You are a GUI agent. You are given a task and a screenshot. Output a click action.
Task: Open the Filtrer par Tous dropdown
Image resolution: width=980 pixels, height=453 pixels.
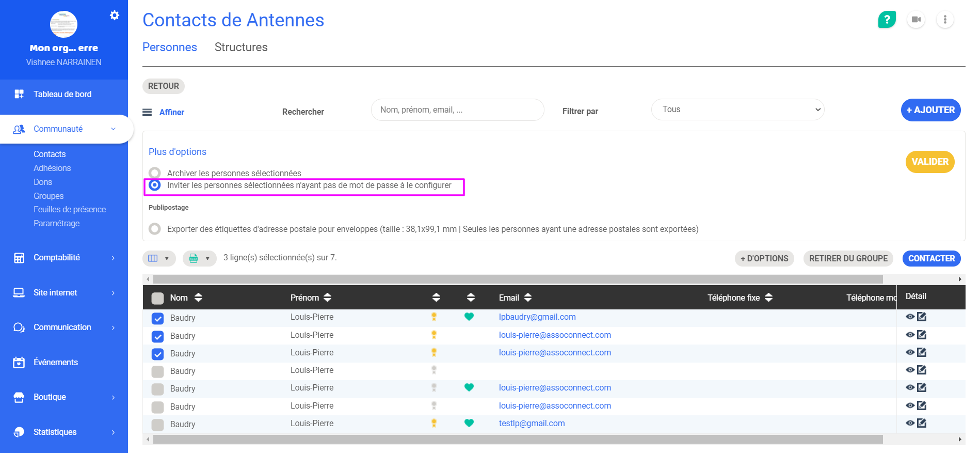(x=737, y=110)
